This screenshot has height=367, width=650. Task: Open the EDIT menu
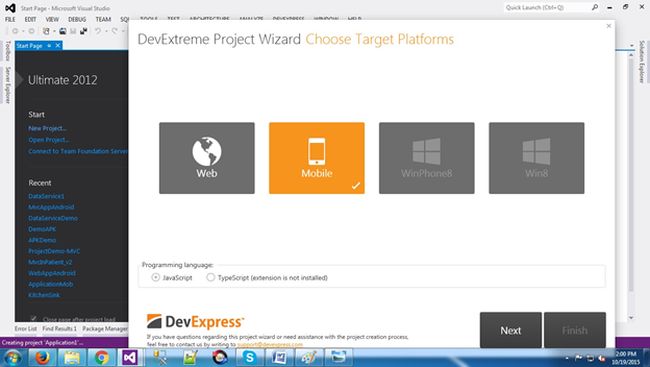click(x=30, y=19)
